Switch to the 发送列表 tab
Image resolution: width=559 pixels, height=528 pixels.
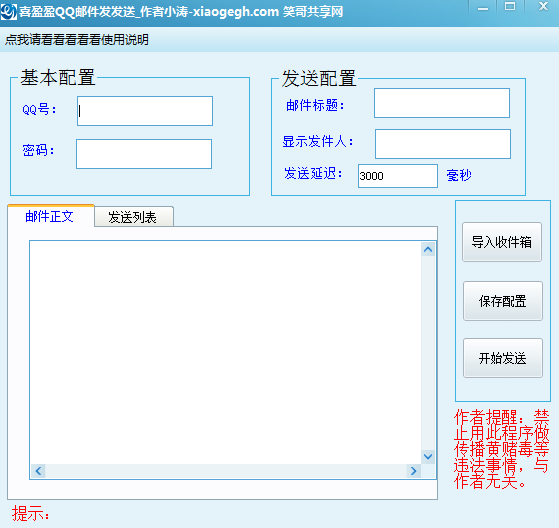(x=134, y=217)
